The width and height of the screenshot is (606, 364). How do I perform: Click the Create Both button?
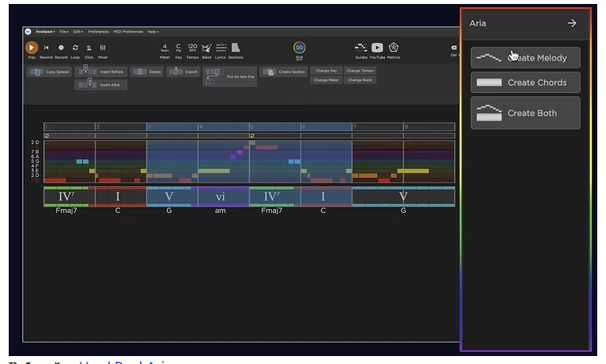click(525, 113)
